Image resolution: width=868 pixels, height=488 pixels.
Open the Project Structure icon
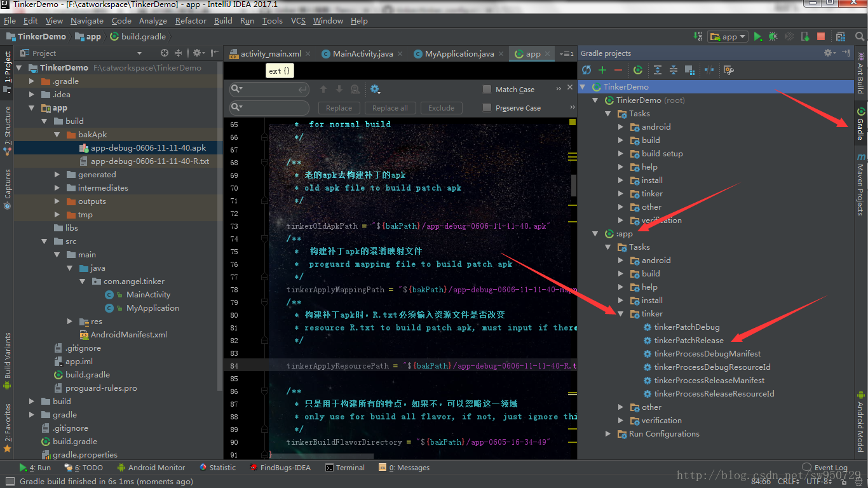841,37
